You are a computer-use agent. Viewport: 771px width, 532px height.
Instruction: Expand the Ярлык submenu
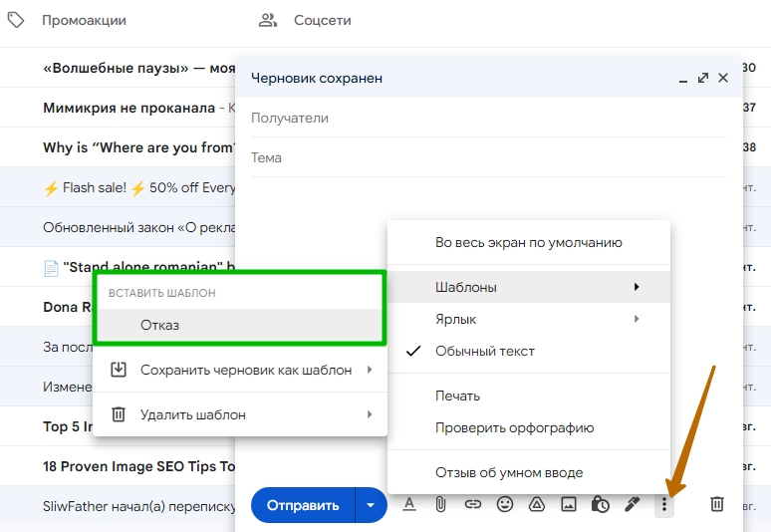(529, 319)
